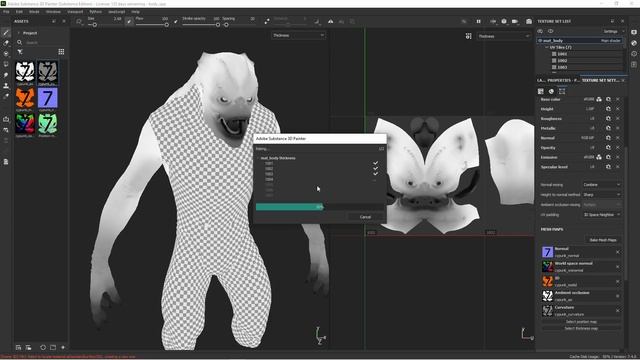Open Normal mixing Combine dropdown
The image size is (640, 360).
602,185
